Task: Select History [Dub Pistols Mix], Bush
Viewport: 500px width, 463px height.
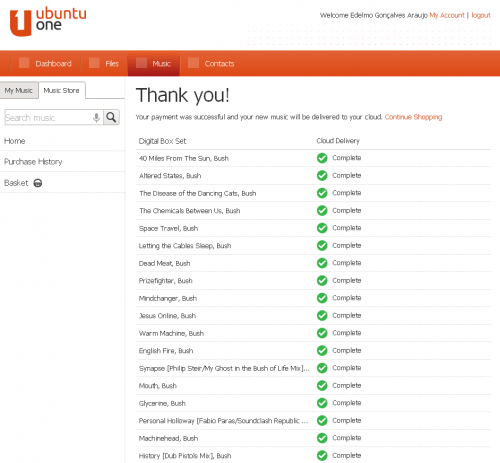Action: coord(185,456)
